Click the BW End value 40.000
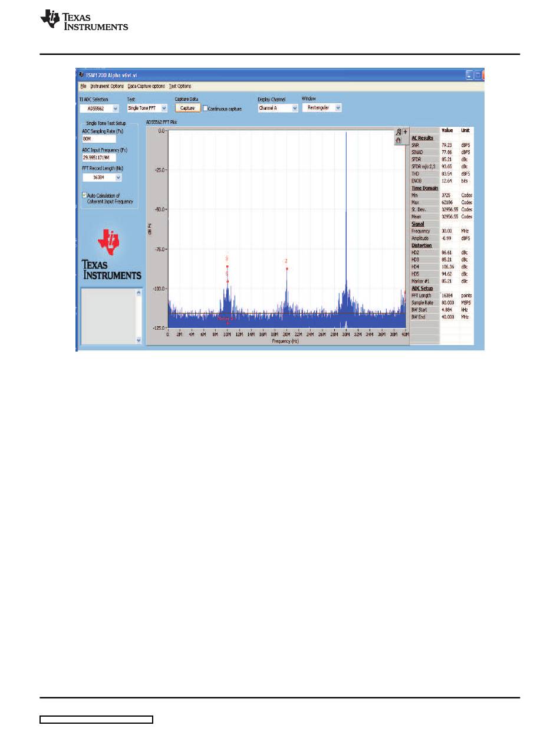The image size is (560, 732). tap(448, 317)
